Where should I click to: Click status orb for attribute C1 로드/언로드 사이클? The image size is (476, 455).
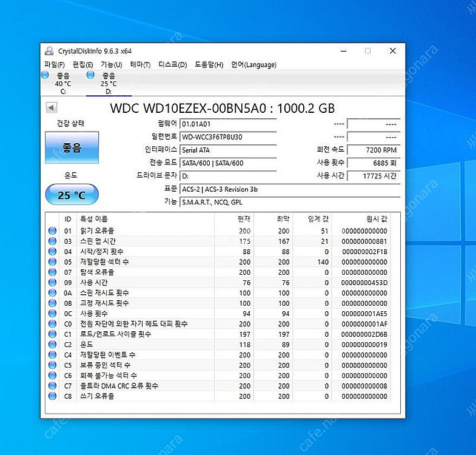pos(53,334)
